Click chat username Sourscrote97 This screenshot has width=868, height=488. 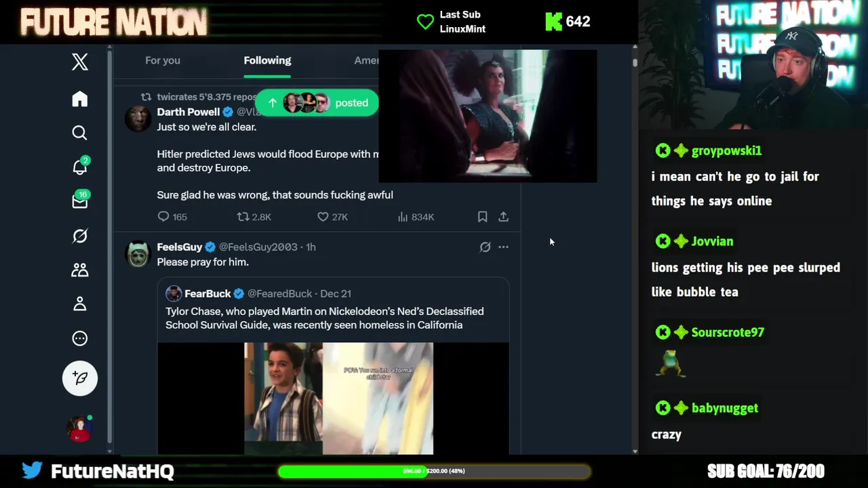click(x=728, y=332)
